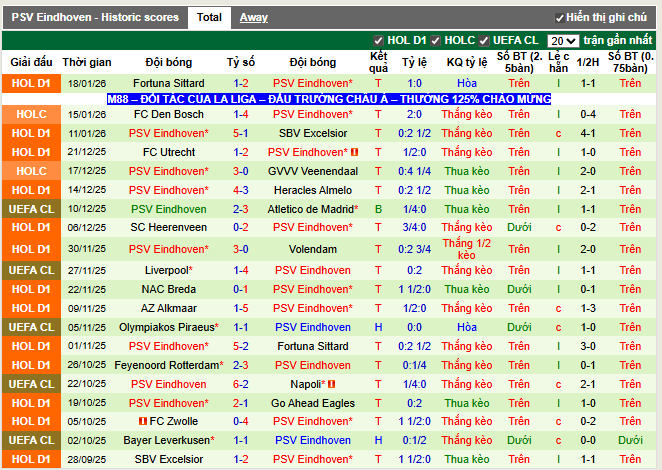Screen dimensions: 662x470
Task: Click the Thời gian column header
Action: [87, 62]
